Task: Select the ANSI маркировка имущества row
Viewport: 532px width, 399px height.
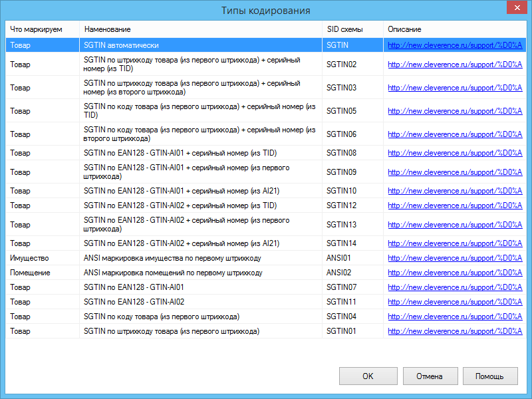Action: [265, 258]
